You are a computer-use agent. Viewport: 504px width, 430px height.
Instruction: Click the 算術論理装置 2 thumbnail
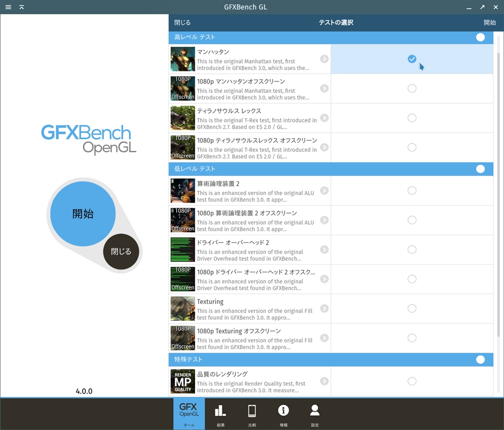click(183, 191)
